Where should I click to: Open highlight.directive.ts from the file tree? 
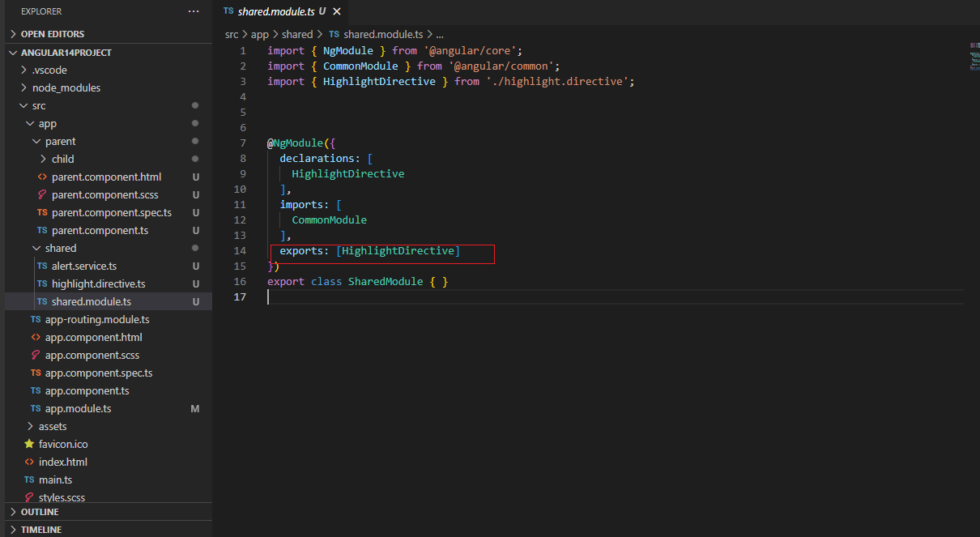98,283
